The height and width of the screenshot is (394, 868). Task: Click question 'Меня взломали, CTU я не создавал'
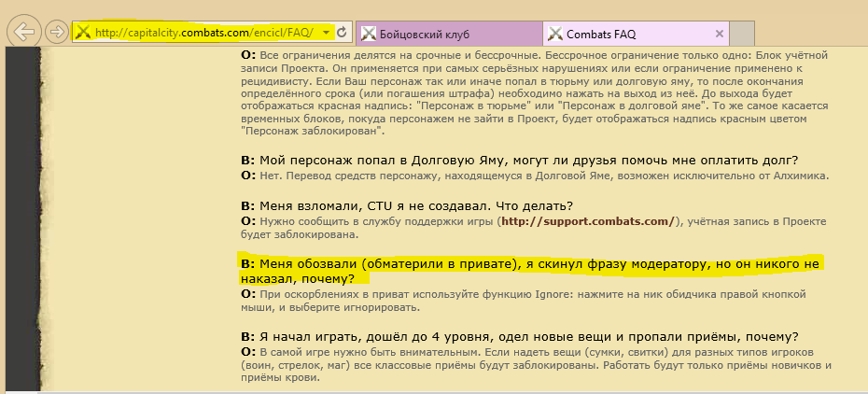[x=407, y=205]
